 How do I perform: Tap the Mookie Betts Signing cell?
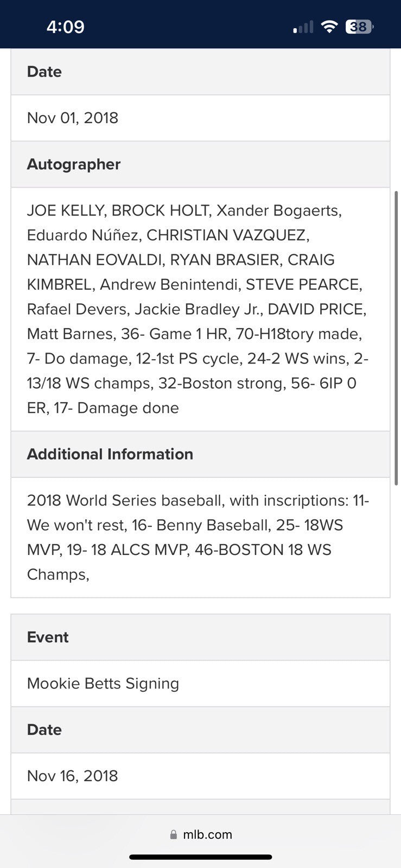(103, 683)
